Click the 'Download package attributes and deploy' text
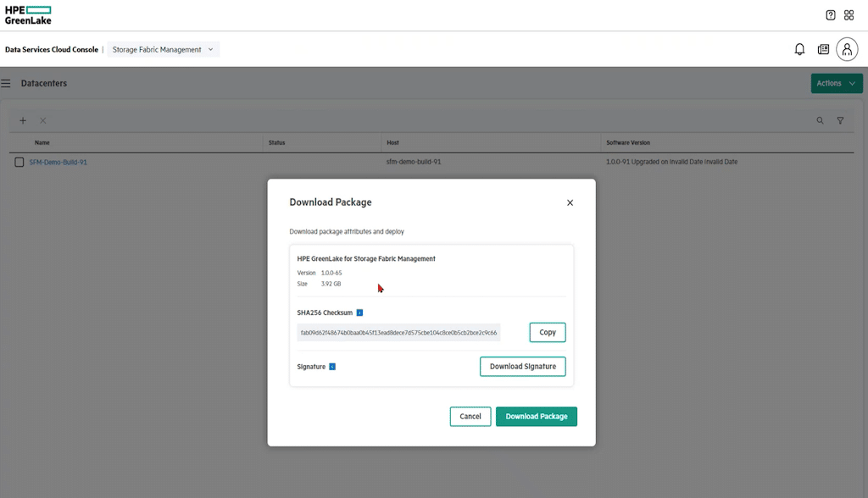 click(347, 231)
